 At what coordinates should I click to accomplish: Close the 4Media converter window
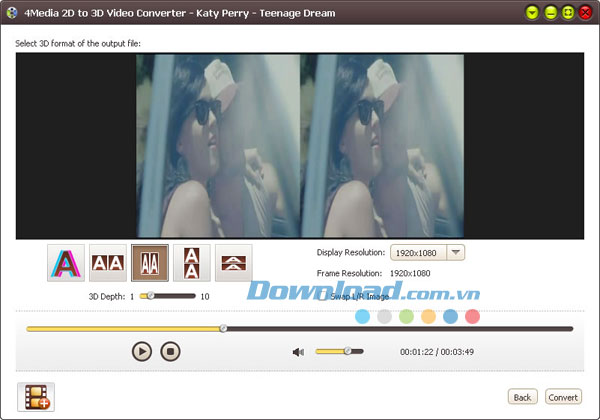point(585,13)
